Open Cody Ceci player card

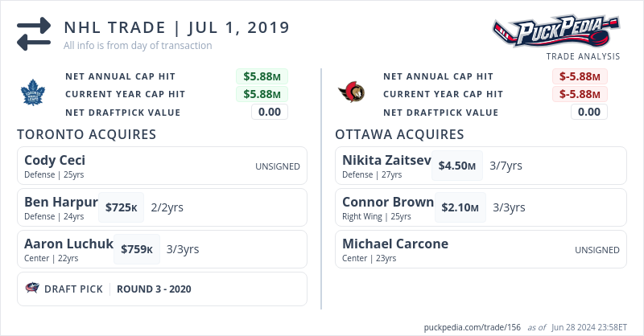tap(55, 160)
